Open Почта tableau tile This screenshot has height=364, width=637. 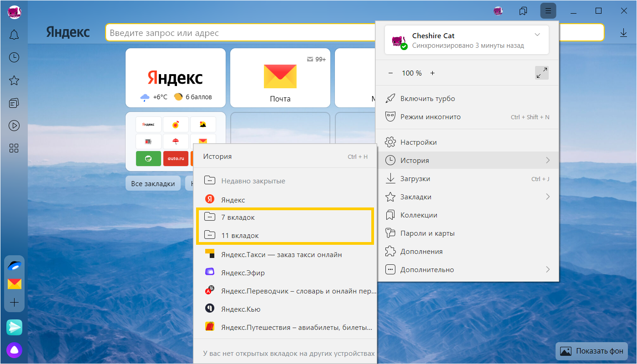pos(280,78)
